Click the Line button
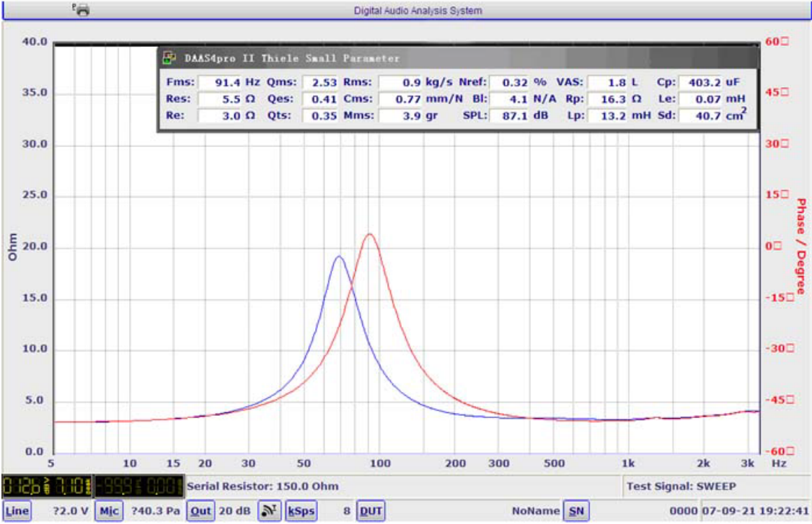812x524 pixels. (17, 511)
